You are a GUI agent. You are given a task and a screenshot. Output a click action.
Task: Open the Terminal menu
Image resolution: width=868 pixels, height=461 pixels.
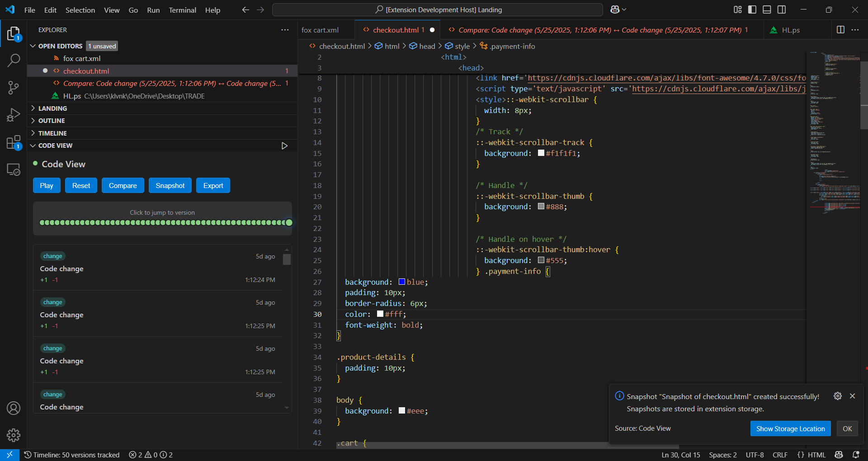point(182,10)
